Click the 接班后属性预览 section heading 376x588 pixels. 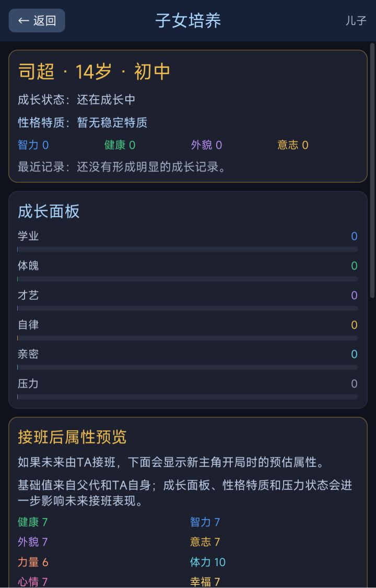(72, 437)
